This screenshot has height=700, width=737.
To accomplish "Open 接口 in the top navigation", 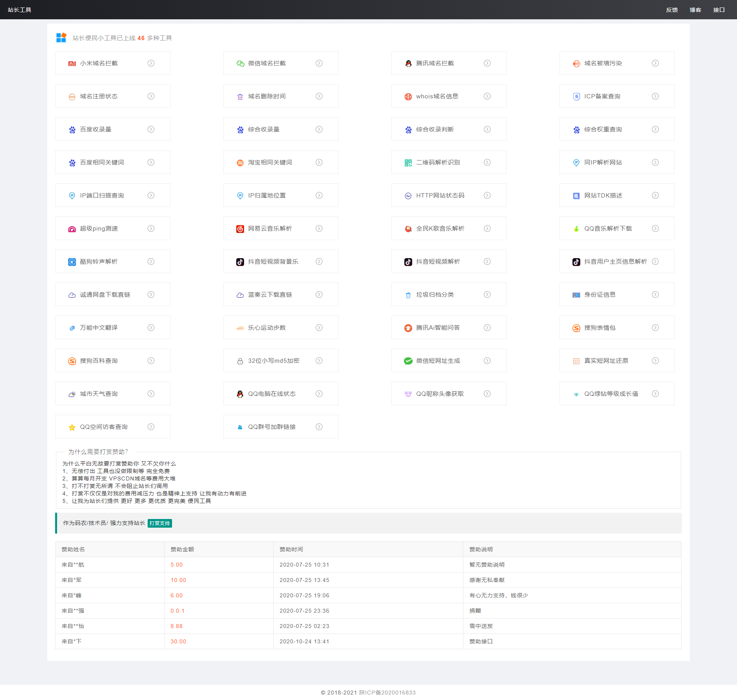I will point(719,10).
